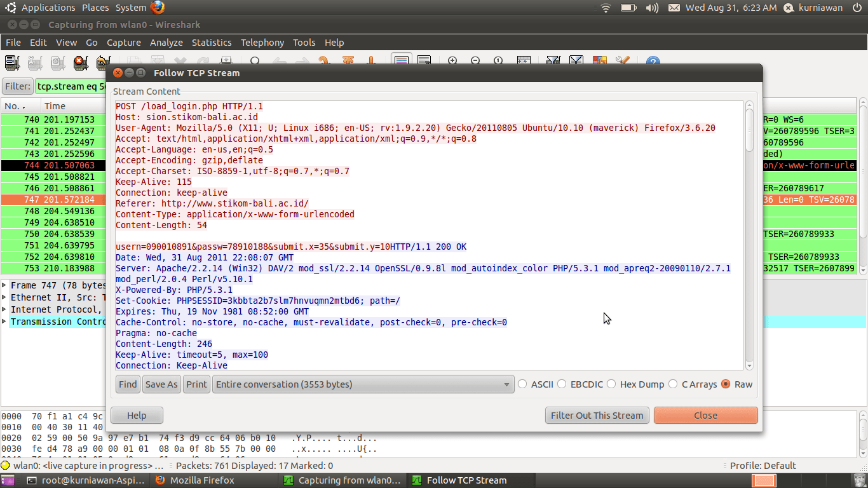Image resolution: width=868 pixels, height=488 pixels.
Task: Click the Print button in the stream dialog
Action: click(197, 384)
